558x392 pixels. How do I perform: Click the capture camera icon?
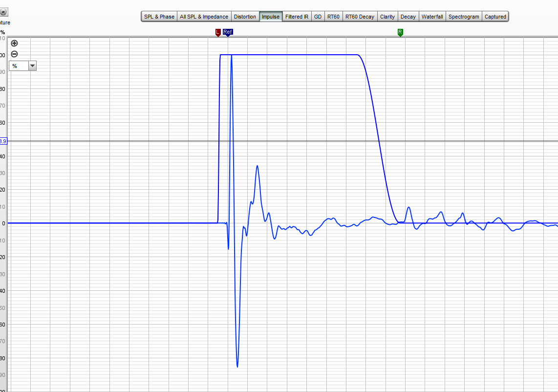pos(3,12)
